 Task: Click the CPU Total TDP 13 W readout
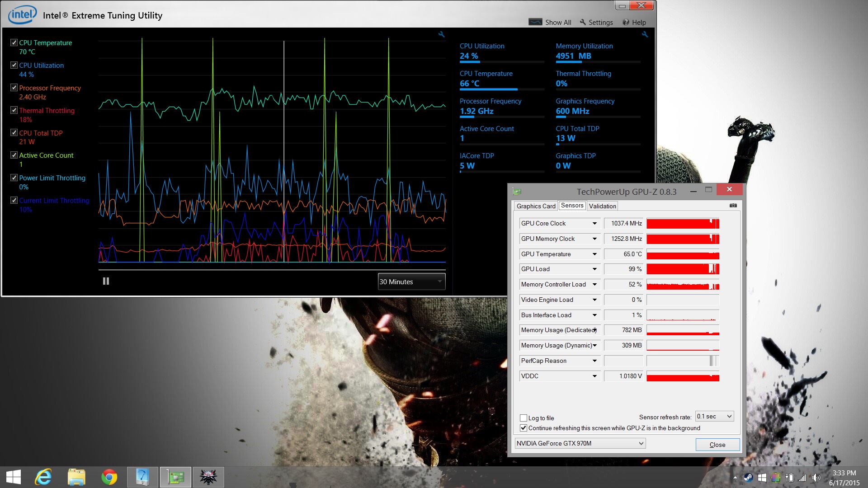click(565, 138)
